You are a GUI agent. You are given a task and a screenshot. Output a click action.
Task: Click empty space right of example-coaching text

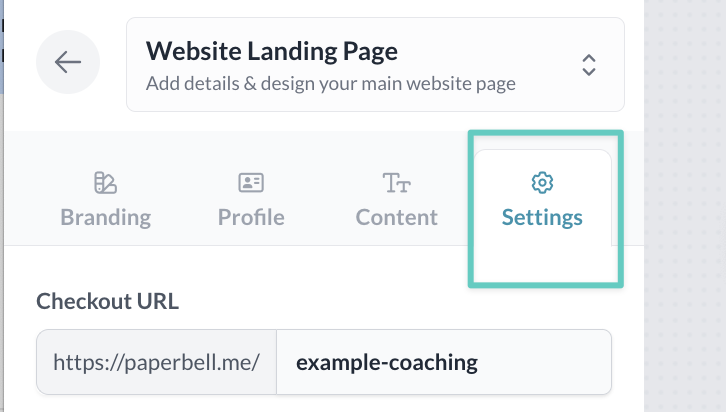[550, 362]
